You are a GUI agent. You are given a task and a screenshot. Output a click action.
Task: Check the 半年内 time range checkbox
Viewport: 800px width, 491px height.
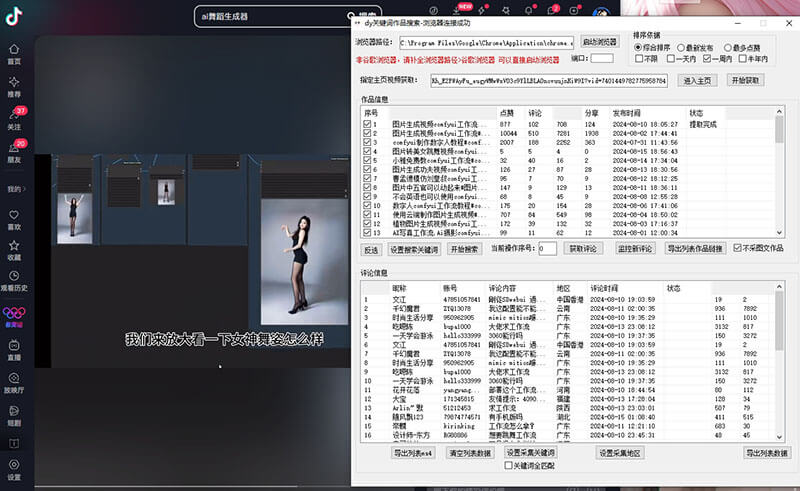pos(743,59)
